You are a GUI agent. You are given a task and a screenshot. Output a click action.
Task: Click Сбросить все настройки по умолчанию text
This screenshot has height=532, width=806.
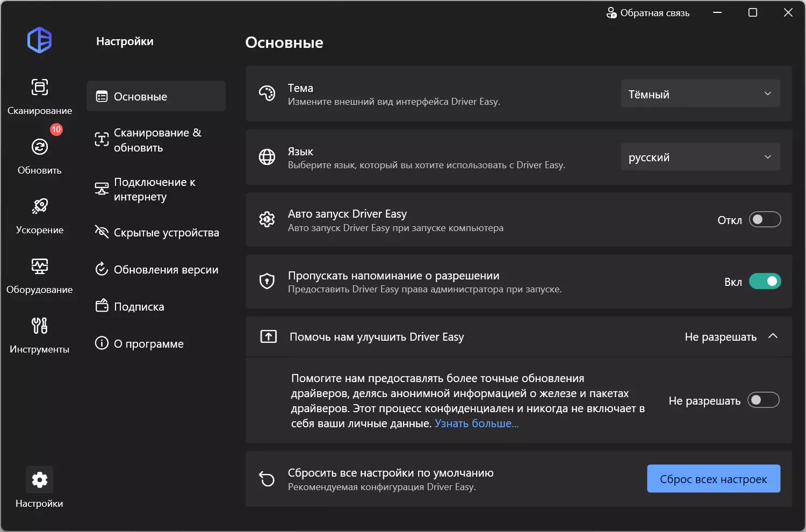click(x=391, y=473)
